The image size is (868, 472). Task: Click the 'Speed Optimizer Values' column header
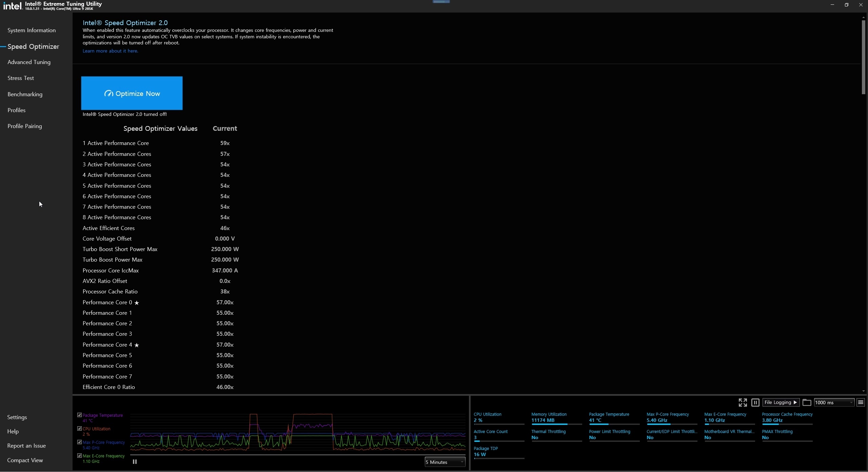160,128
